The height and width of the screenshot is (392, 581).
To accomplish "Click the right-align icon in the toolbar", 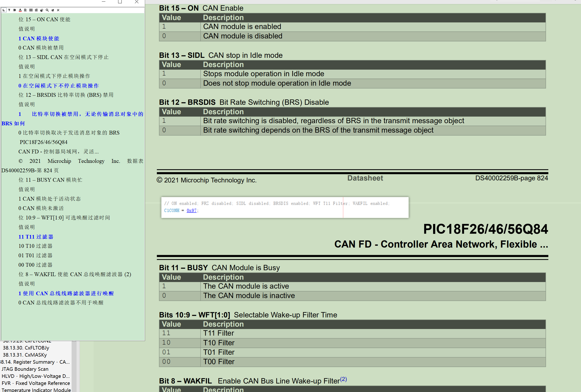I will click(36, 10).
